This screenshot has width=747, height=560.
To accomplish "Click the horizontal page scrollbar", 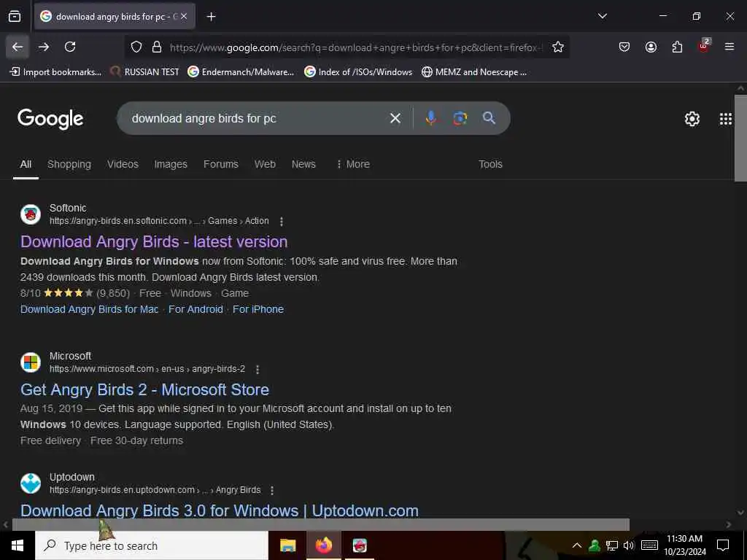I will 321,524.
